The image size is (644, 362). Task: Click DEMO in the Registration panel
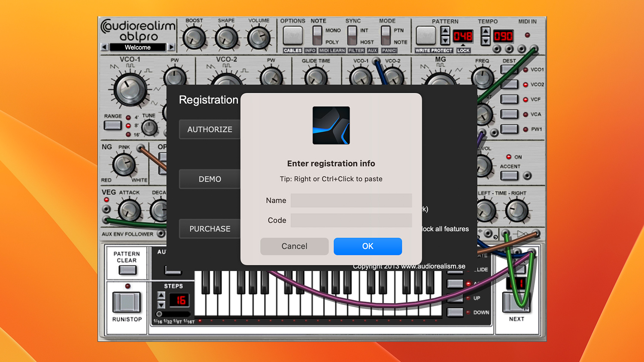point(210,179)
